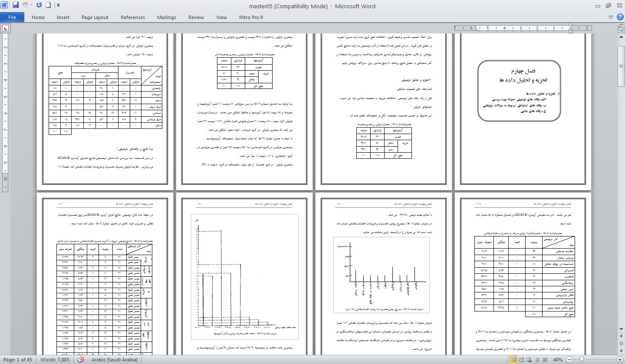Open Word Help question mark icon
Screen dimensions: 625x364
point(619,17)
